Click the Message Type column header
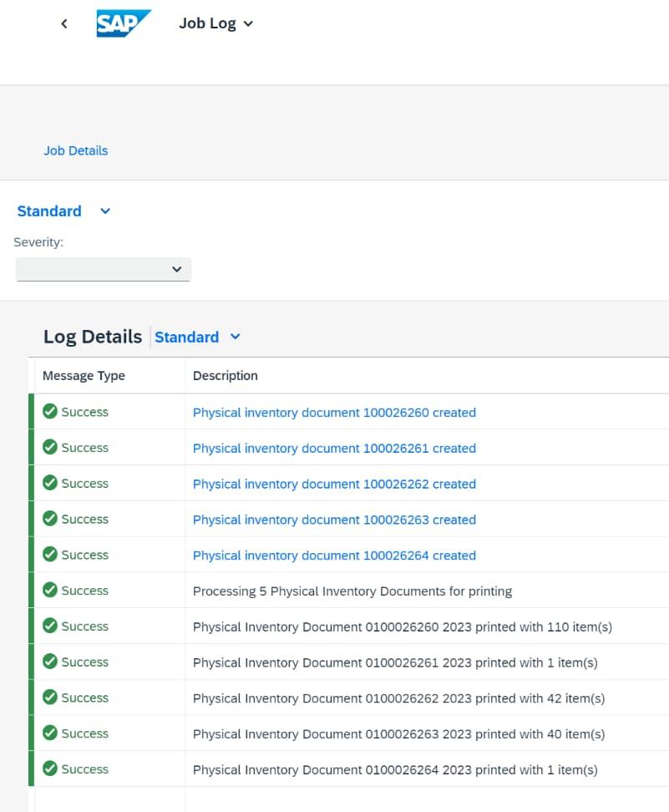Screen dimensions: 669x812 tap(84, 376)
